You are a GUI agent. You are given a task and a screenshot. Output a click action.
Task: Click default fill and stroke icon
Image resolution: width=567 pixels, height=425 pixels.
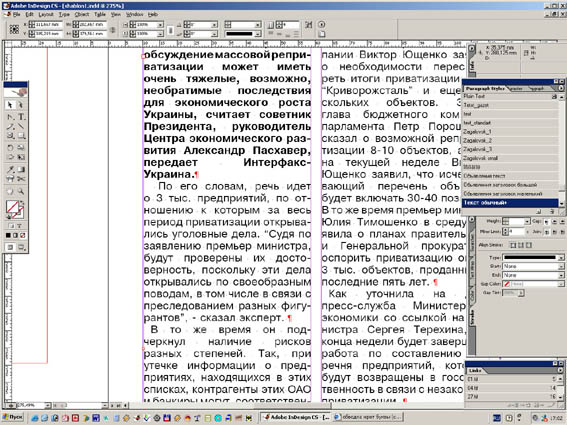click(9, 216)
